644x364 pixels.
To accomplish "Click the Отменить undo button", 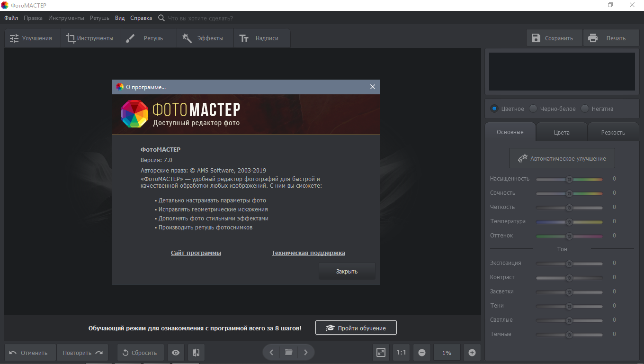I will click(30, 353).
